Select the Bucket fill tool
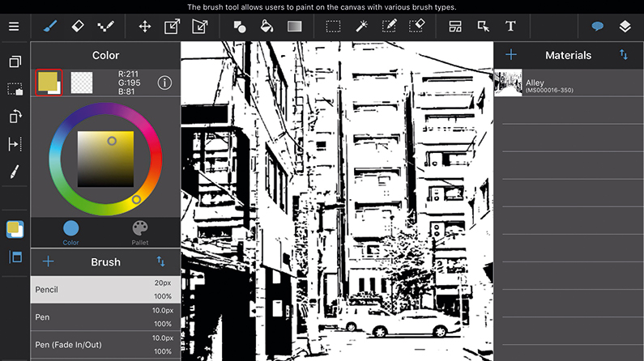 coord(267,26)
